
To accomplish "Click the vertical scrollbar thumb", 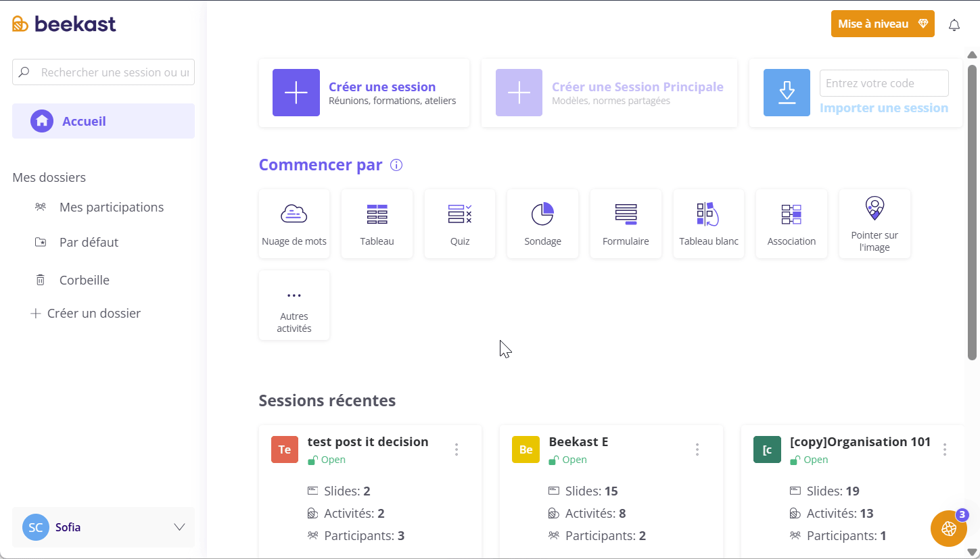I will click(x=973, y=212).
